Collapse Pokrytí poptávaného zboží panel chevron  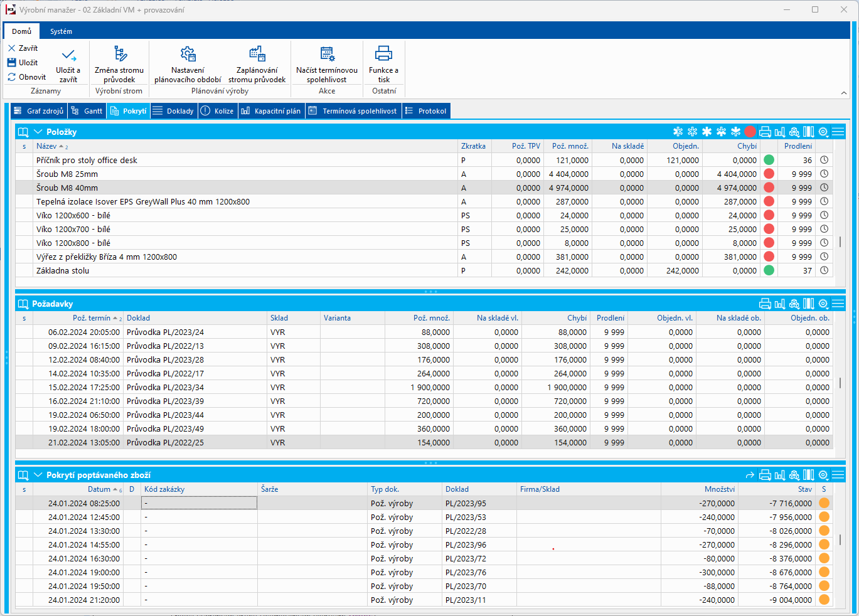[38, 475]
